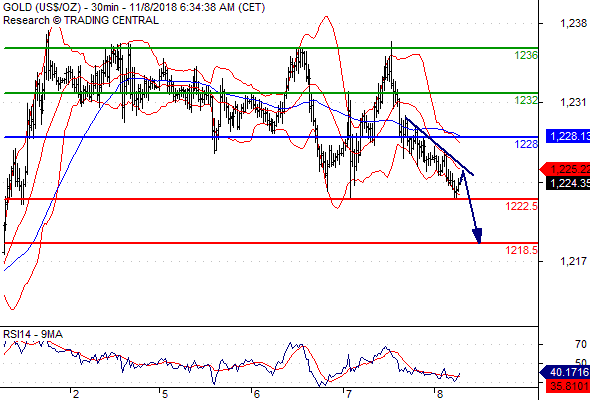
Task: Click the red 1,225.22 price tag
Action: [x=565, y=169]
